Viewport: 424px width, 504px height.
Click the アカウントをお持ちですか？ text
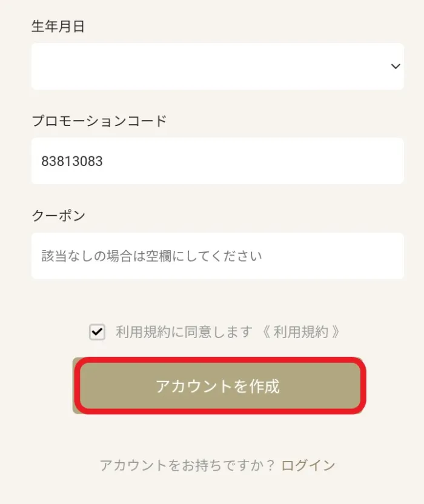pyautogui.click(x=187, y=465)
